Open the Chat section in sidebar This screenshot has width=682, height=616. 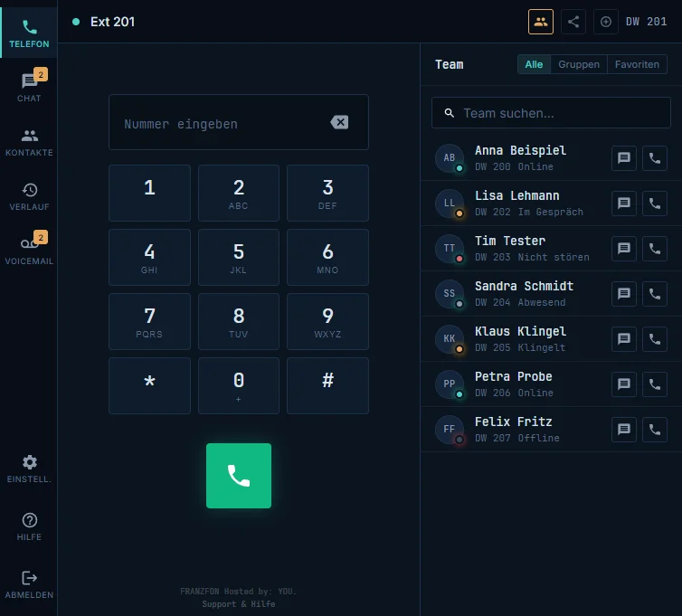(x=29, y=87)
